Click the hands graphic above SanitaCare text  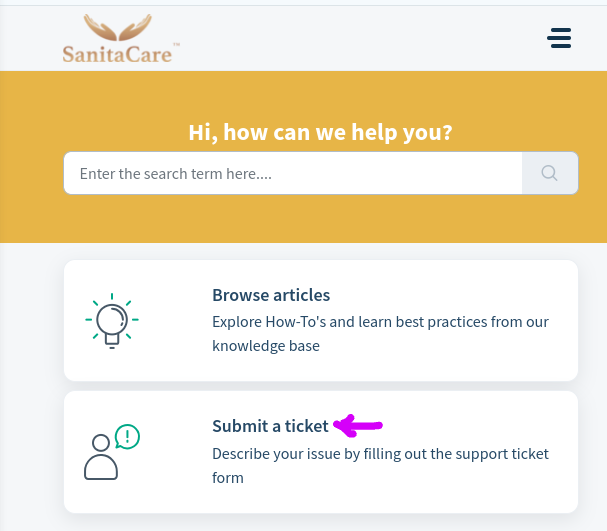[118, 25]
